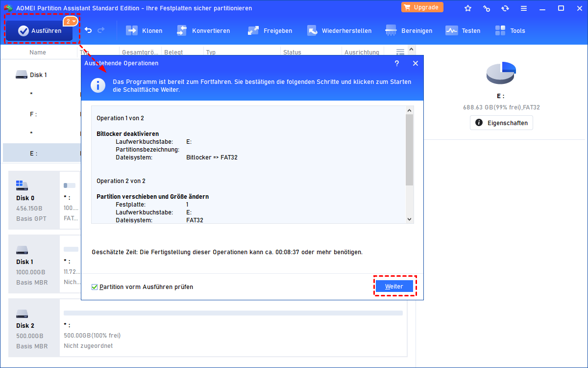
Task: Click the key registration icon in title bar
Action: tap(487, 8)
